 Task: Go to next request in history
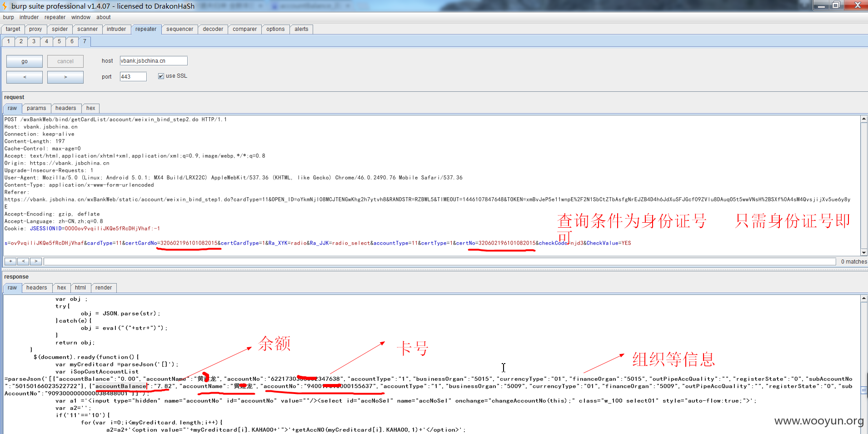[65, 77]
